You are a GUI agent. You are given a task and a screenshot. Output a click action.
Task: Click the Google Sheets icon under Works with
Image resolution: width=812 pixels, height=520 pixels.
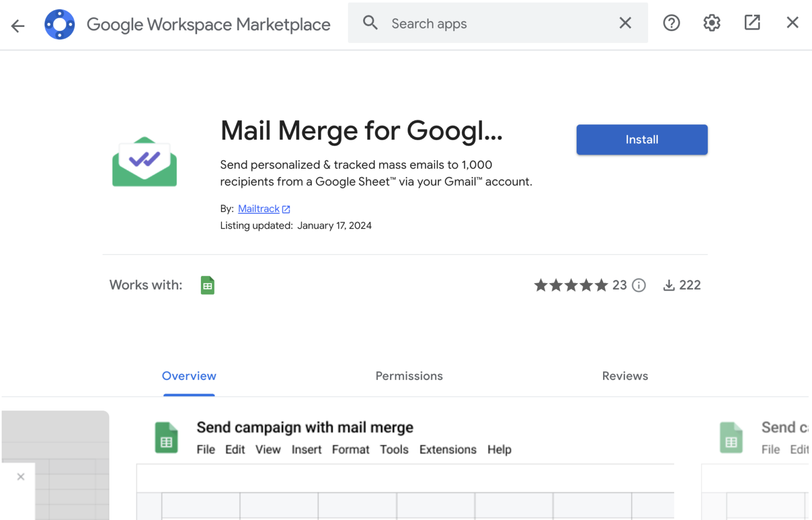point(207,285)
